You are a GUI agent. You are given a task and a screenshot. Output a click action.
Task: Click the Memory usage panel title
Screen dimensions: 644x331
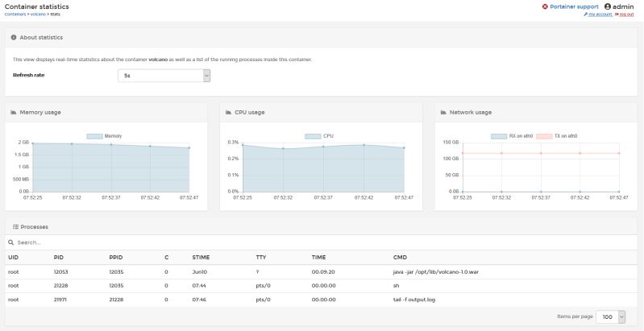pyautogui.click(x=40, y=112)
